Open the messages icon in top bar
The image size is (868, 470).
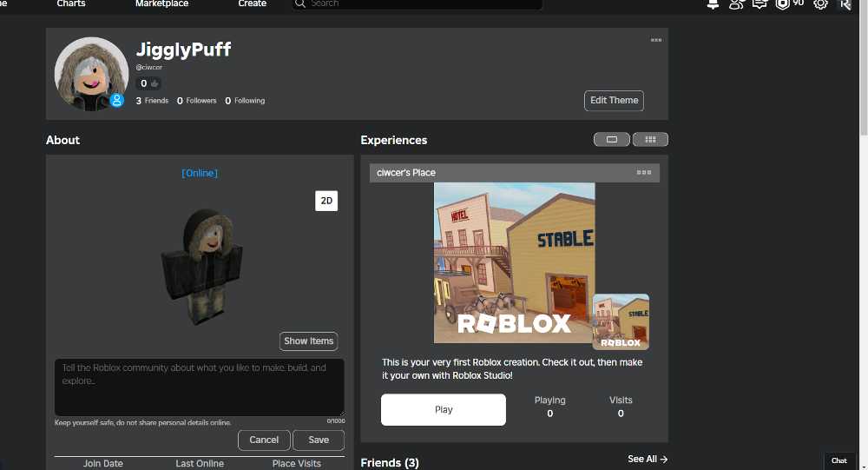pyautogui.click(x=759, y=4)
